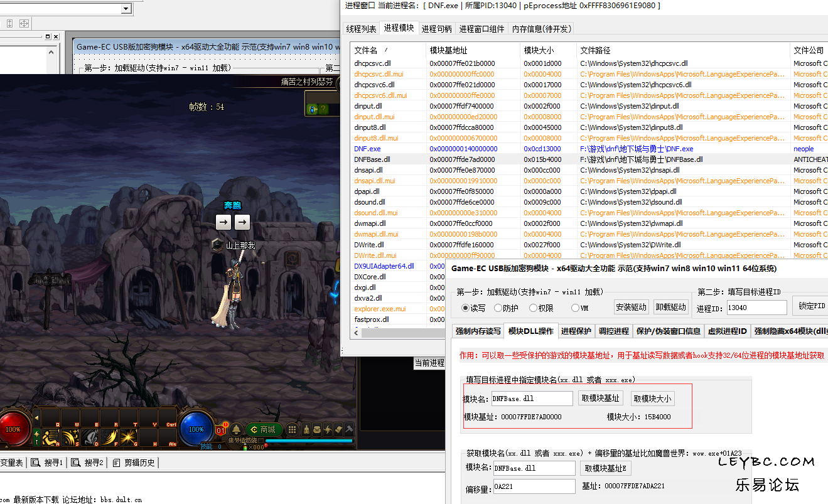Click the center-align toolbar icon in IDE
828x504 pixels.
tap(24, 23)
